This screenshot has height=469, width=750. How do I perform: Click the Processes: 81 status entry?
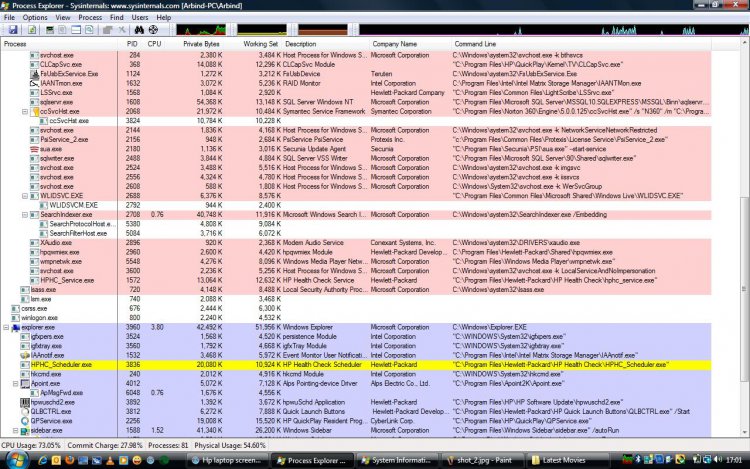click(x=168, y=445)
